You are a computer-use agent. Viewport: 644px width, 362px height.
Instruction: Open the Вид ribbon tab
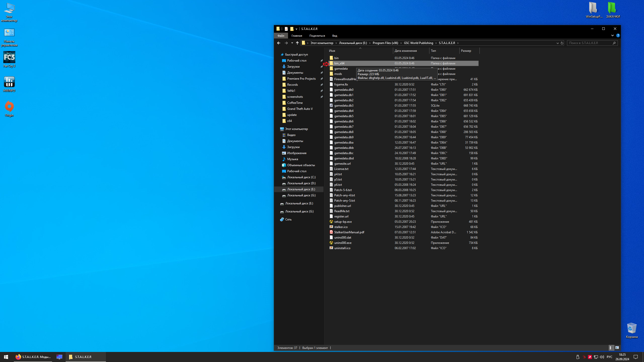tap(334, 36)
